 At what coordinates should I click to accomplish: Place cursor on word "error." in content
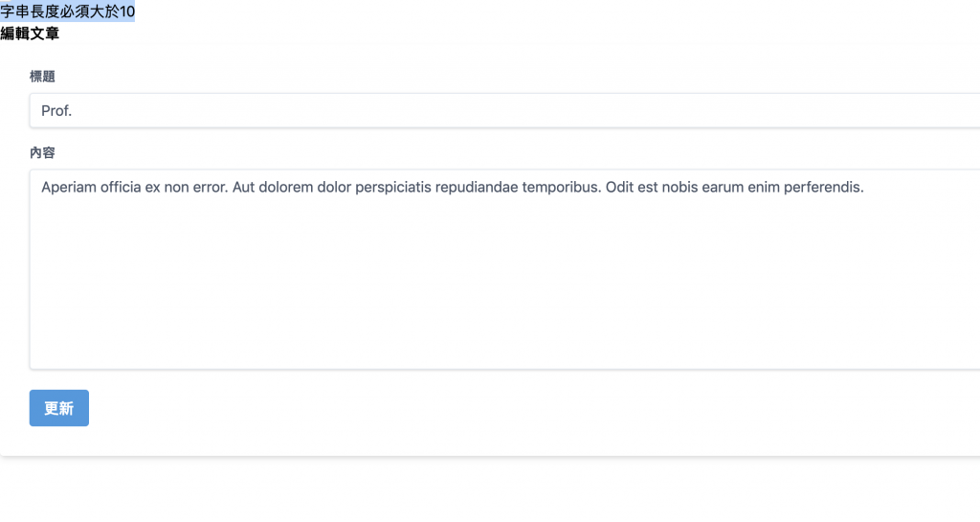pyautogui.click(x=211, y=187)
